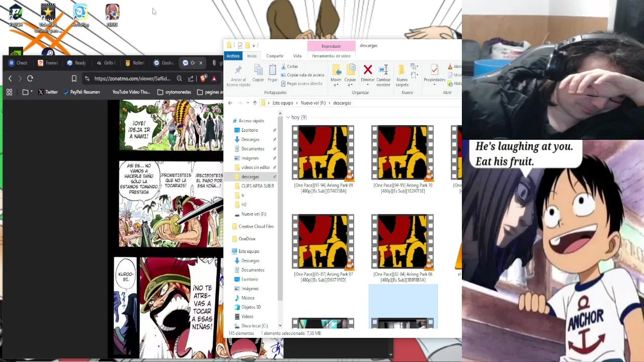Viewport: 644px width, 362px height.
Task: Click the red Eliminar X icon
Action: (x=368, y=70)
